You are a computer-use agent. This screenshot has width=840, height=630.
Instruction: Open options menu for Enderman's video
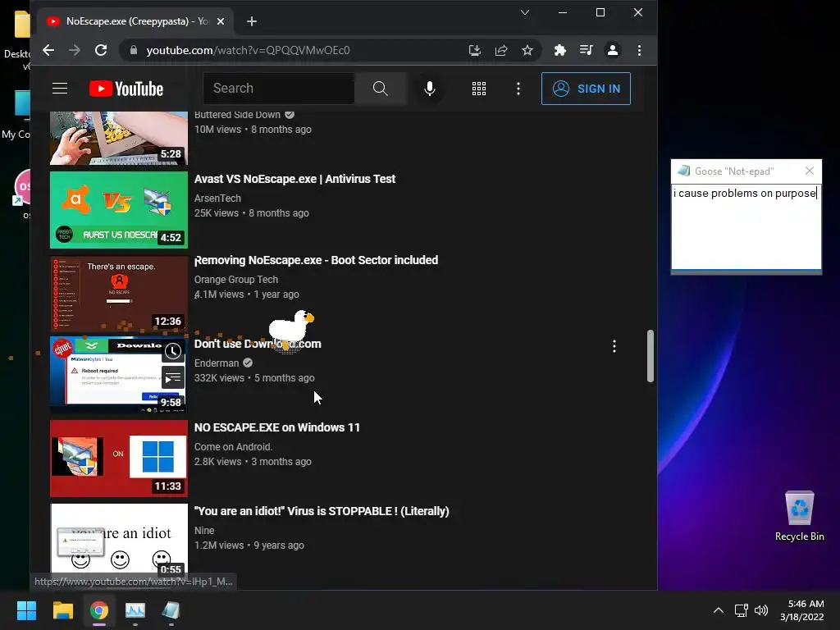tap(614, 347)
